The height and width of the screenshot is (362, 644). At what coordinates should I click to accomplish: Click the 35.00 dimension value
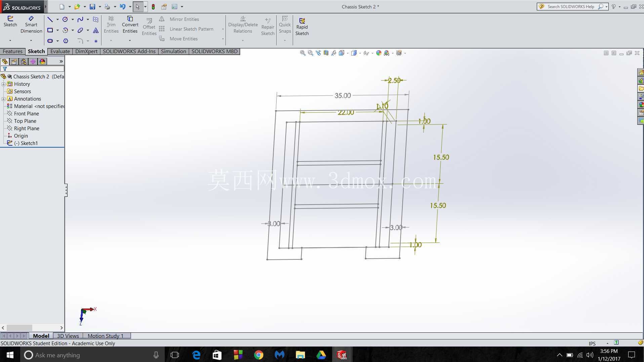point(343,96)
